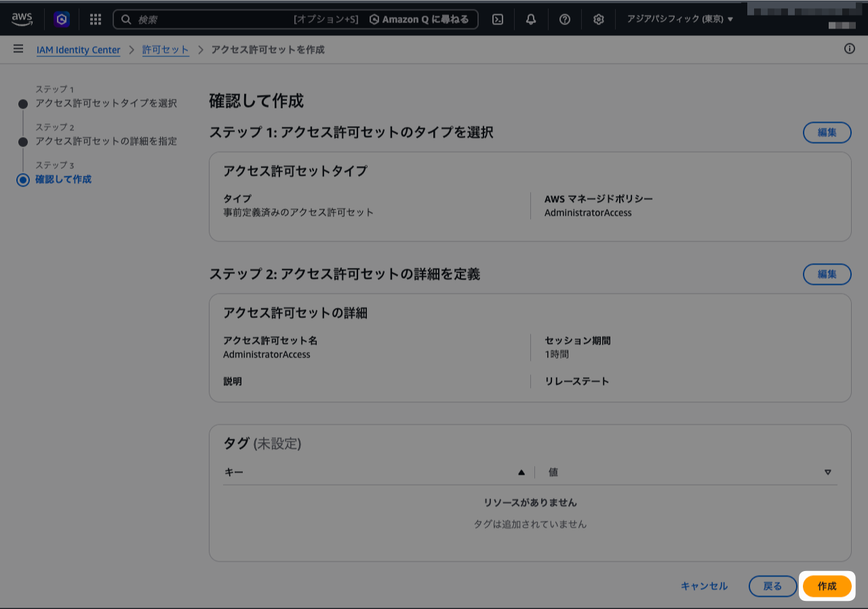Go to IAM Identity Center breadcrumb
The height and width of the screenshot is (609, 868).
tap(79, 50)
